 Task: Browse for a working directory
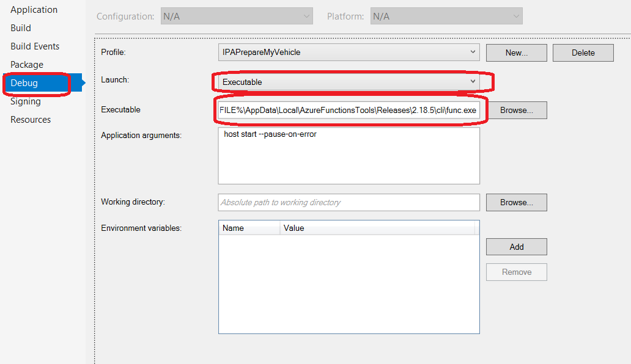(x=516, y=203)
